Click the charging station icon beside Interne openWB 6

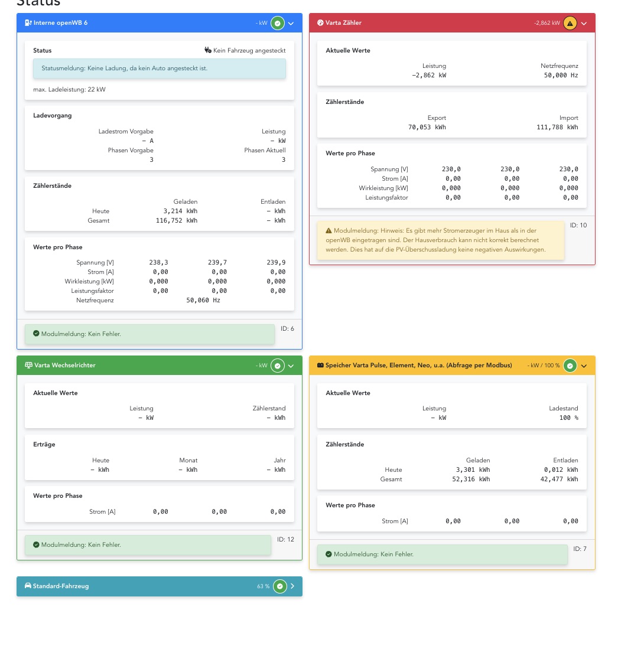coord(28,23)
